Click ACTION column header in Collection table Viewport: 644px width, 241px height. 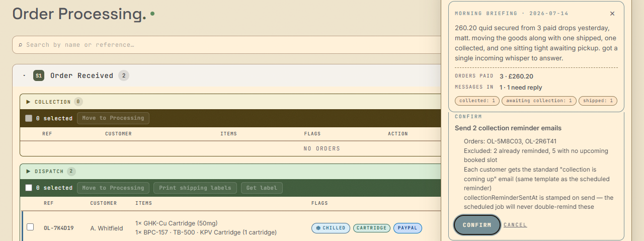[398, 134]
